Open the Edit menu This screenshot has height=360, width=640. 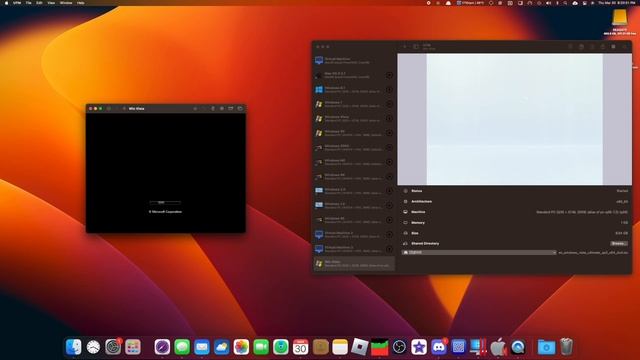[x=39, y=3]
